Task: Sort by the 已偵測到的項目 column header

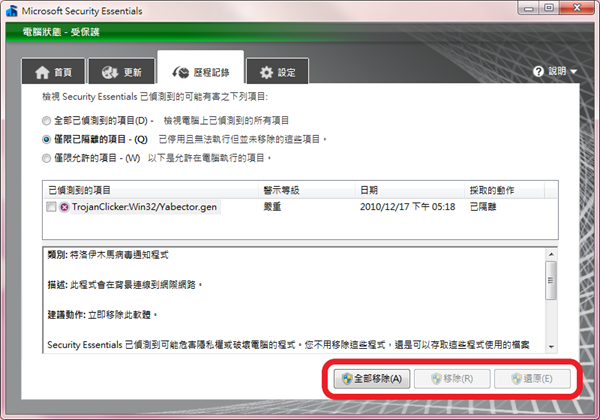Action: click(x=151, y=190)
